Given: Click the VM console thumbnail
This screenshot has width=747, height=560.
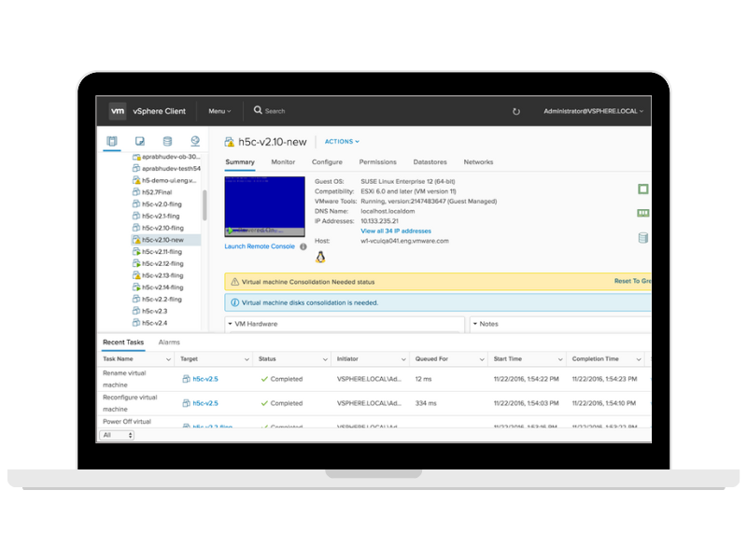Looking at the screenshot, I should pos(265,206).
